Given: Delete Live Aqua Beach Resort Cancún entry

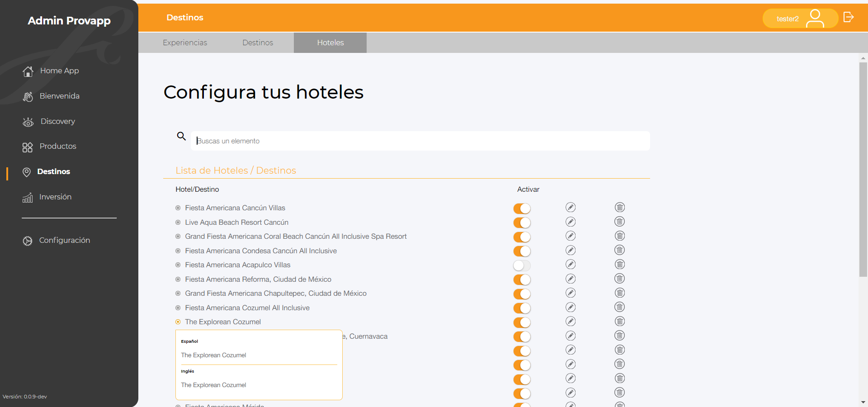Looking at the screenshot, I should tap(620, 222).
